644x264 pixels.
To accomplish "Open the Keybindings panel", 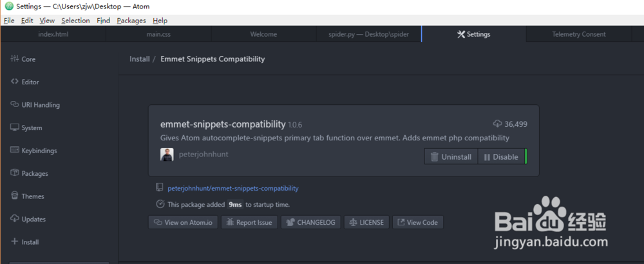I will pos(33,151).
